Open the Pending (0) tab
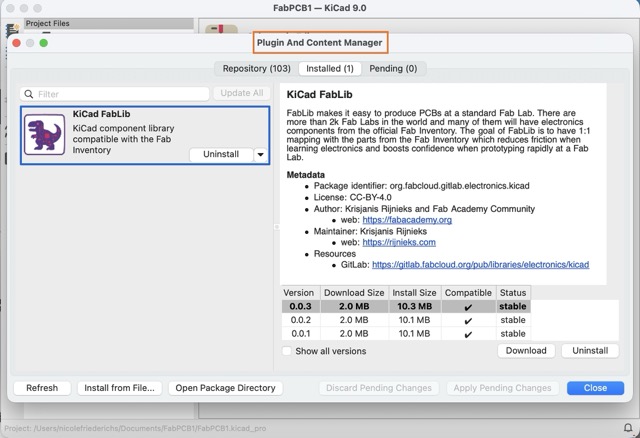This screenshot has width=640, height=438. (393, 69)
